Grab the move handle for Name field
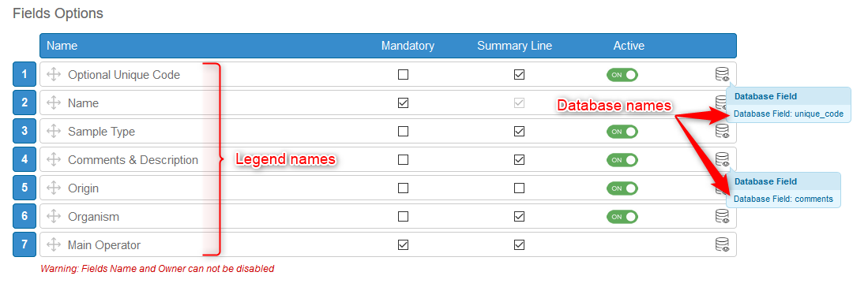This screenshot has height=287, width=868. [53, 102]
